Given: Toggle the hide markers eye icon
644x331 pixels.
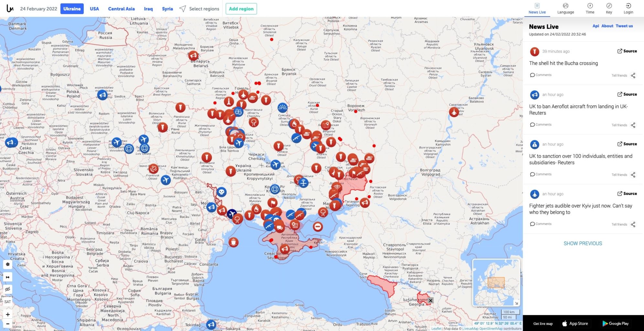Looking at the screenshot, I should (8, 289).
